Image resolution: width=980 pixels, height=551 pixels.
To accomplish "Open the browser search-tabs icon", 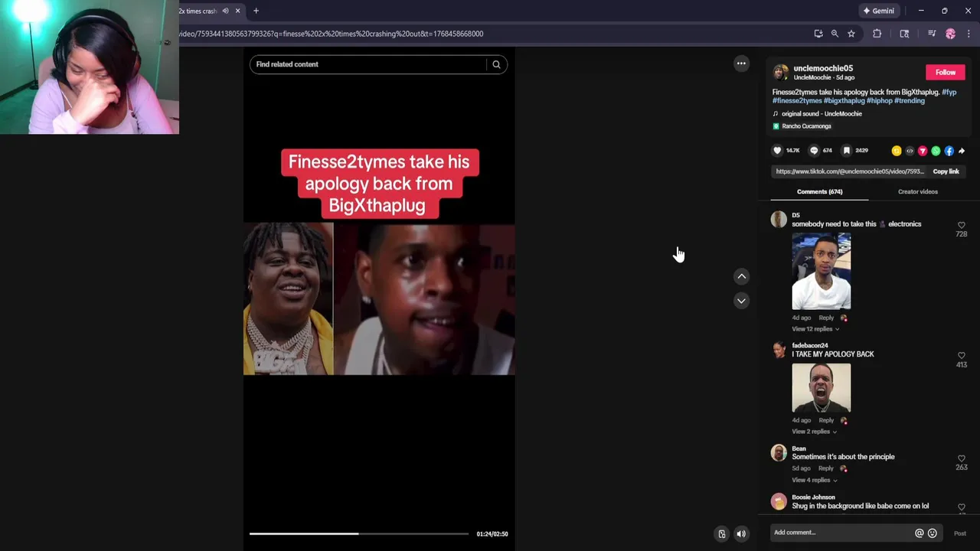I will pos(904,34).
